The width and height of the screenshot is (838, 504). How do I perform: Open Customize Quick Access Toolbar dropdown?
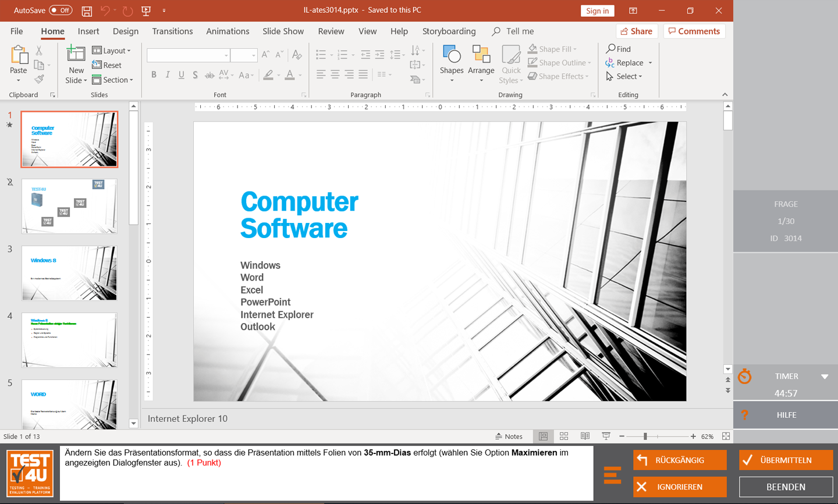164,10
